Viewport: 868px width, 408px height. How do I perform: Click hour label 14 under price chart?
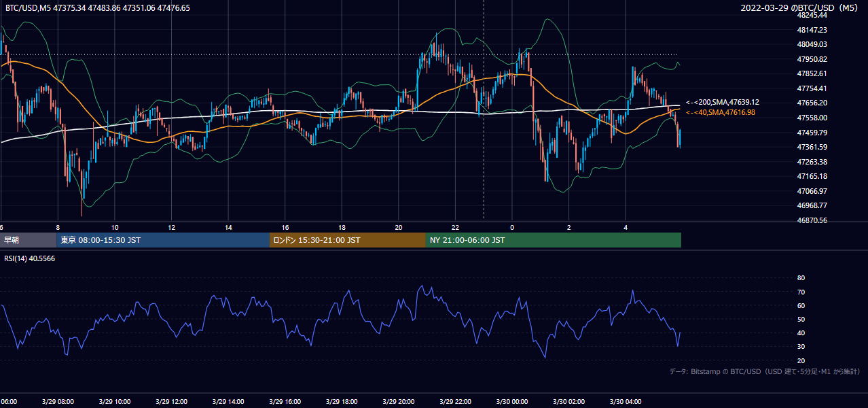[x=228, y=227]
